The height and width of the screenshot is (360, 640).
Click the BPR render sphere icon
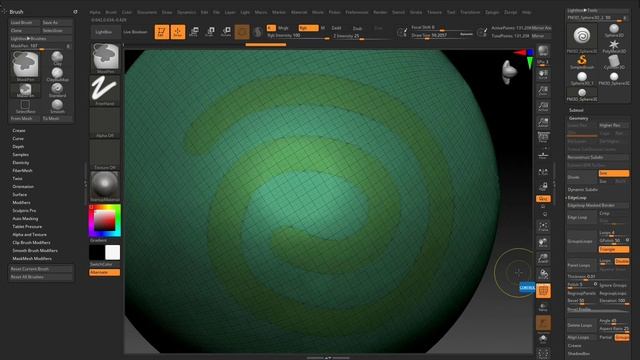[543, 51]
